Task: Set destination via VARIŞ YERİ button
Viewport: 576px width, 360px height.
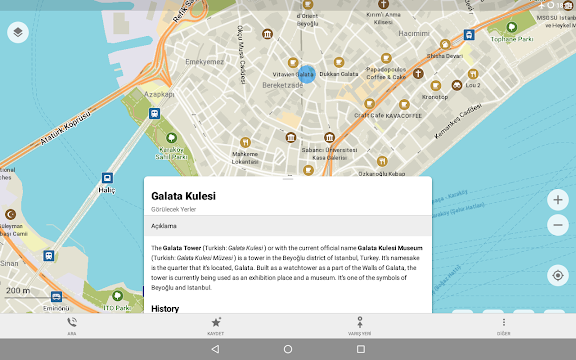Action: click(360, 326)
